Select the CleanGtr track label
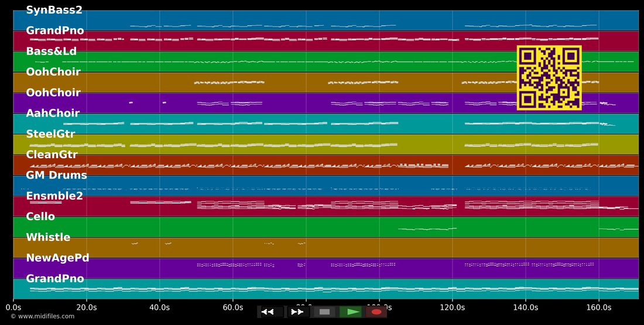This screenshot has width=644, height=325. [52, 155]
